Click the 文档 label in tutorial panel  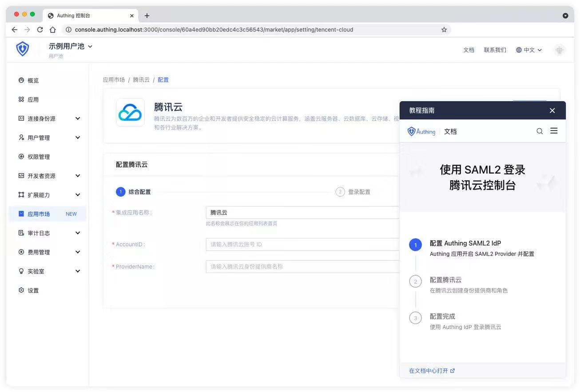tap(450, 131)
